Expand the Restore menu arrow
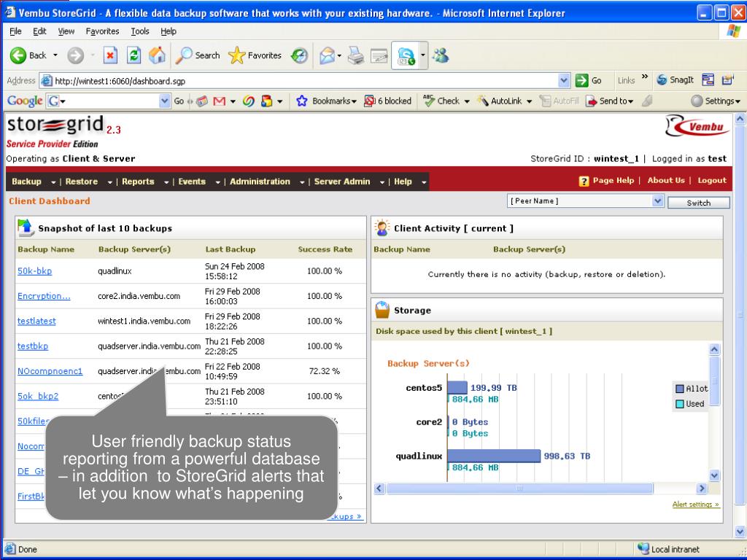This screenshot has width=747, height=560. coord(110,182)
